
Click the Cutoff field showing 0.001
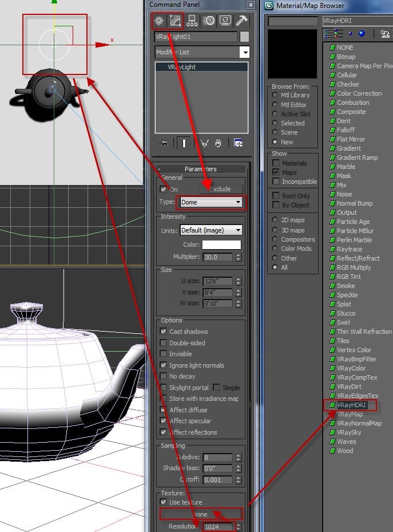pos(217,480)
